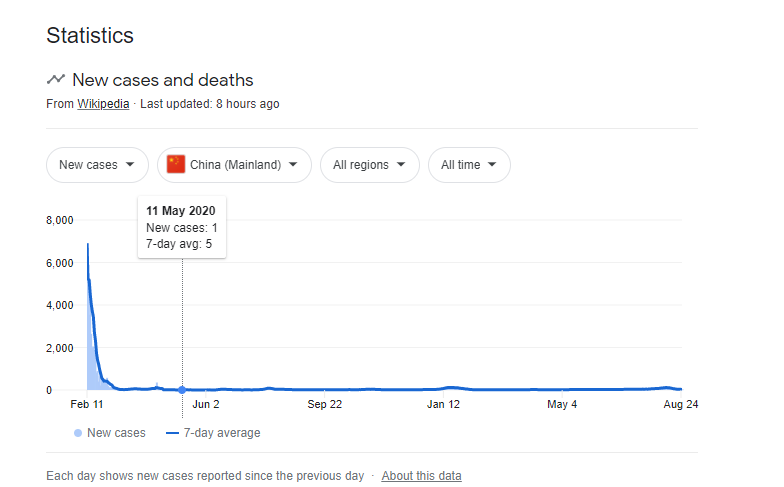Screen dimensions: 784x487
Task: Expand the All regions dropdown
Action: pyautogui.click(x=370, y=165)
